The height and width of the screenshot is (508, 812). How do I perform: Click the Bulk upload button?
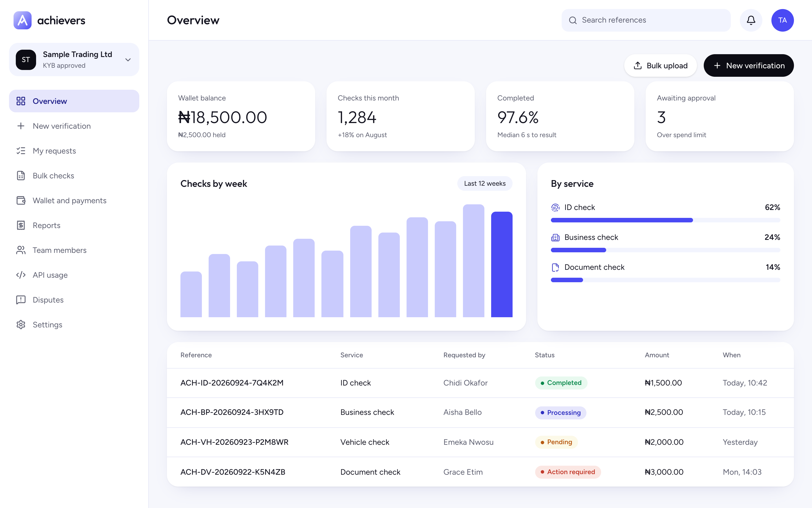(660, 65)
